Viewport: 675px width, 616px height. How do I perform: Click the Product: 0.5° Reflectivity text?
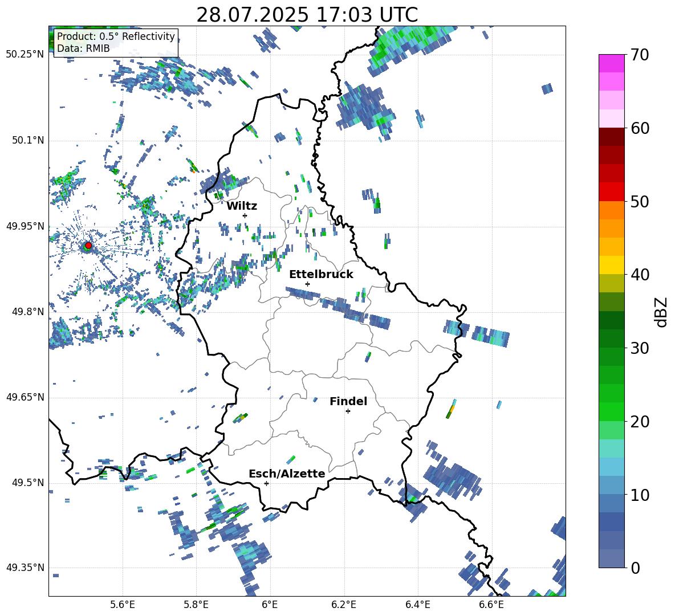(116, 36)
